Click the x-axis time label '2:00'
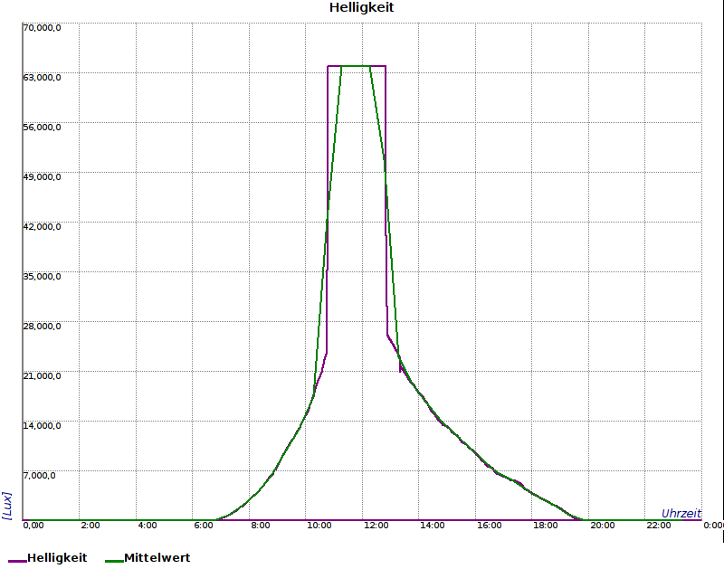This screenshot has height=588, width=724. pos(90,526)
